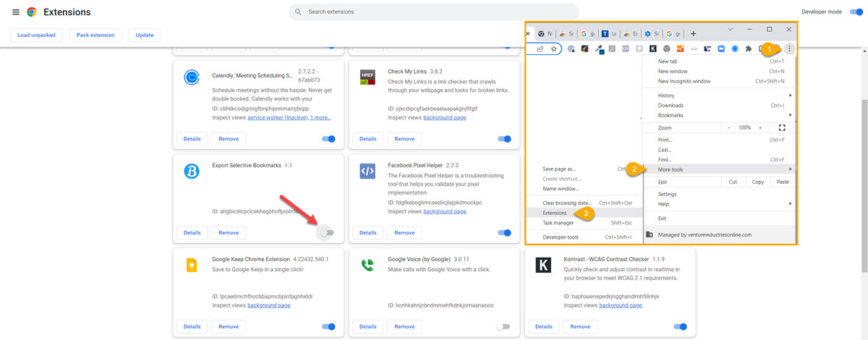Image resolution: width=868 pixels, height=340 pixels.
Task: Click Copy in the Edit row
Action: [x=757, y=182]
